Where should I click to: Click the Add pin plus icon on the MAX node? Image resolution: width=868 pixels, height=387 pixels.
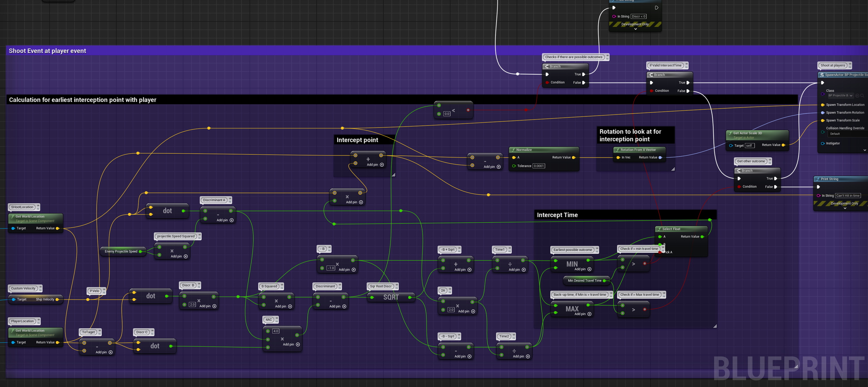coord(589,314)
